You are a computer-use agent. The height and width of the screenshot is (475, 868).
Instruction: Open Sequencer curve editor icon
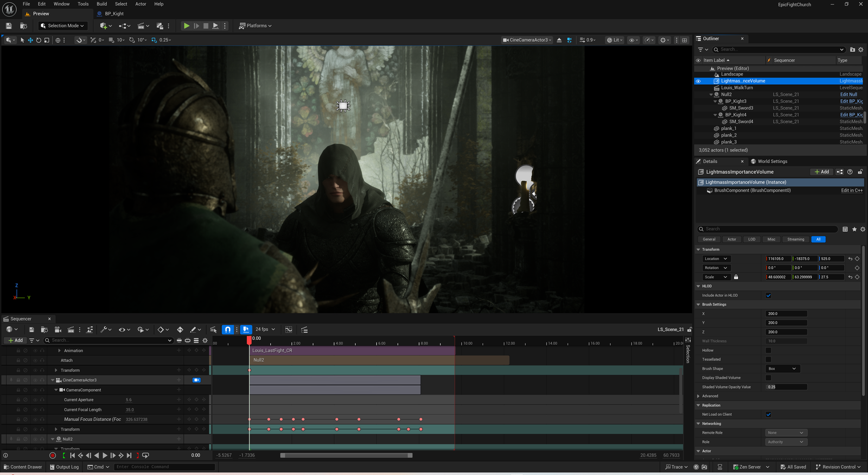tap(289, 330)
